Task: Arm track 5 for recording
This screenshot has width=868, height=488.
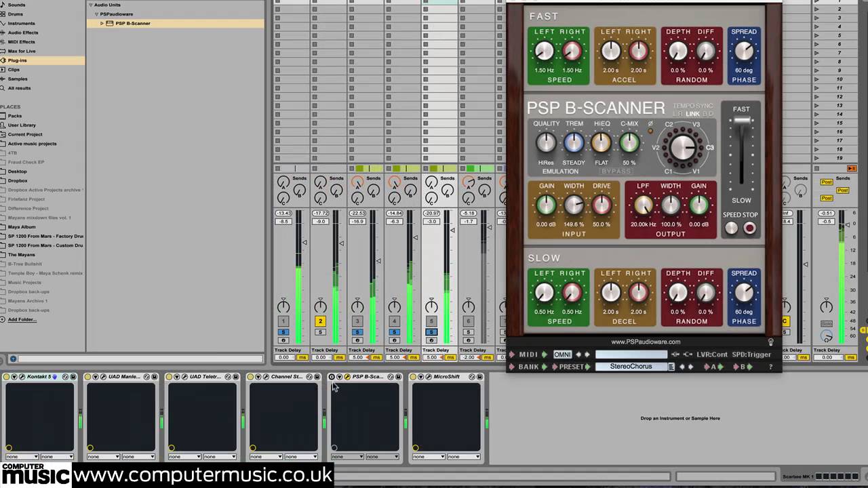Action: point(431,340)
